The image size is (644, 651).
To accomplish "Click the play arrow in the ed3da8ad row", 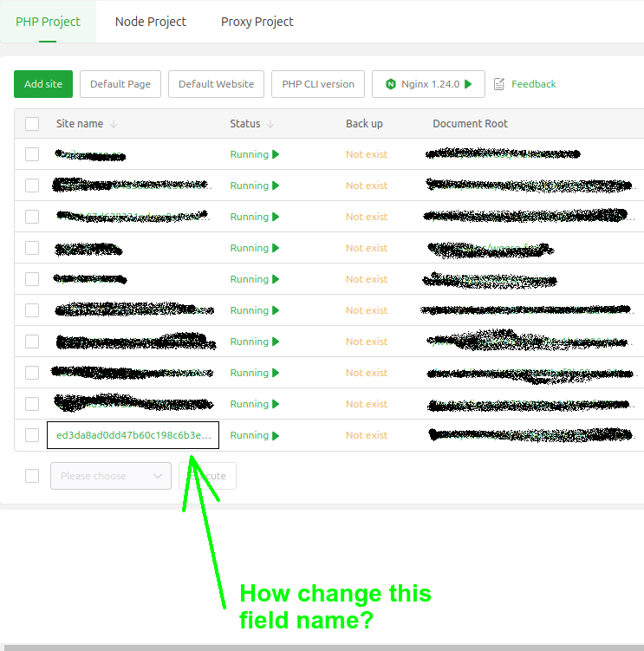I will coord(276,435).
